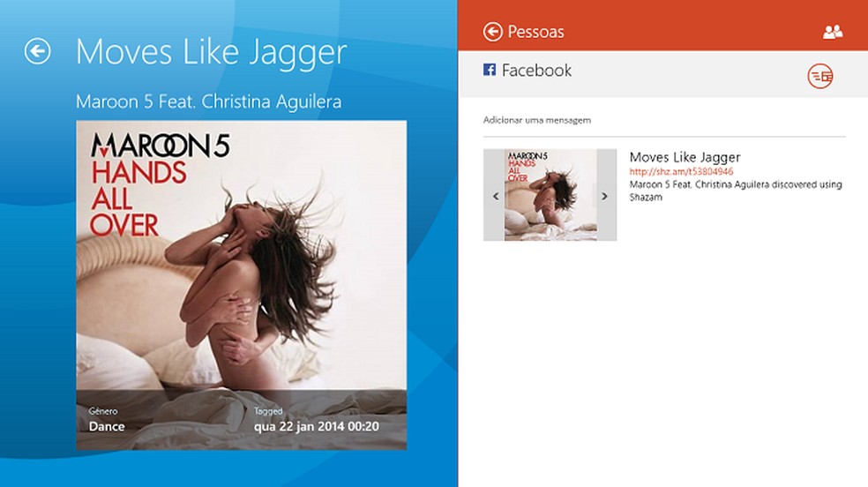Select the small Hands All Over preview thumbnail
Image resolution: width=868 pixels, height=487 pixels.
pos(550,195)
